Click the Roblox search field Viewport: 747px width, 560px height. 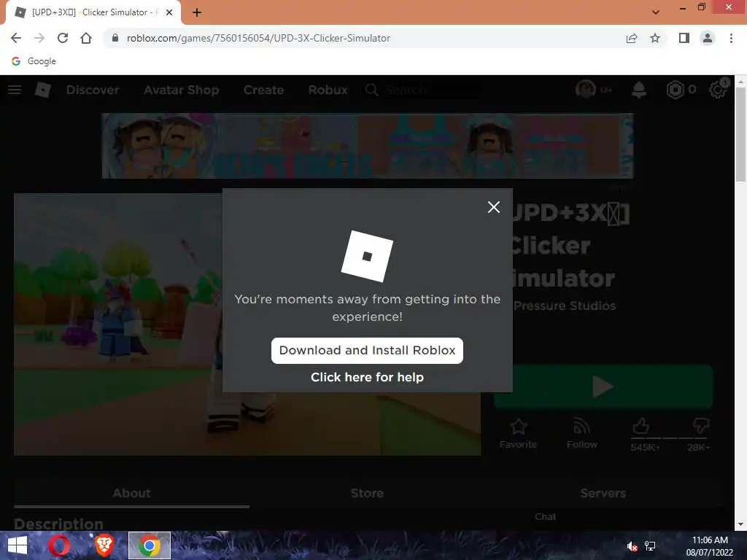pyautogui.click(x=421, y=90)
